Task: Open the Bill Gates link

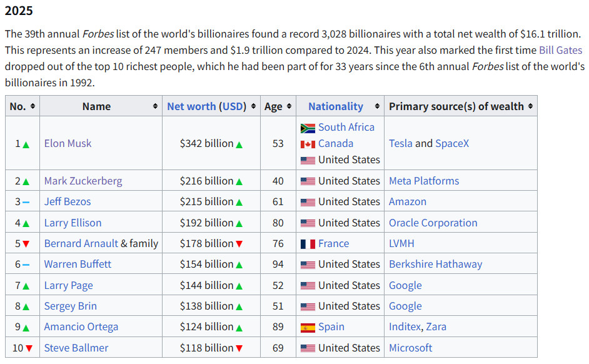Action: coord(560,50)
